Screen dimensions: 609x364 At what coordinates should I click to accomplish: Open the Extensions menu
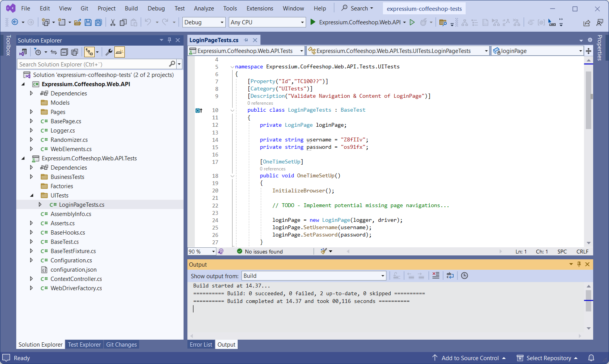pos(260,9)
